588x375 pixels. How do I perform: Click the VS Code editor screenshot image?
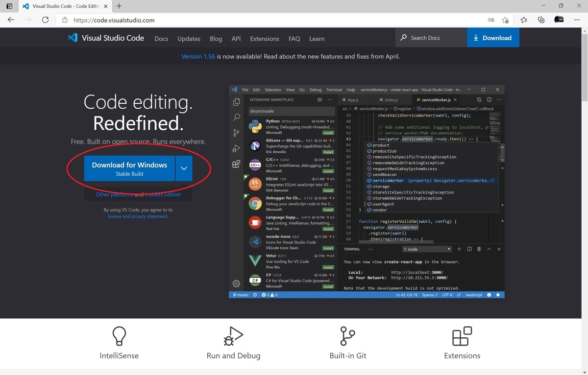pyautogui.click(x=367, y=192)
